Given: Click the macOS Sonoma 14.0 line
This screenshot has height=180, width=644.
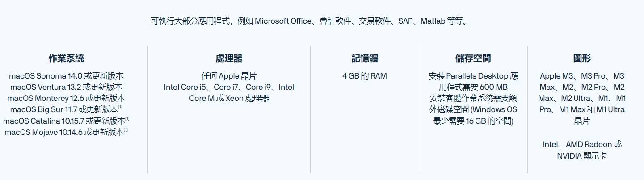Looking at the screenshot, I should [66, 76].
